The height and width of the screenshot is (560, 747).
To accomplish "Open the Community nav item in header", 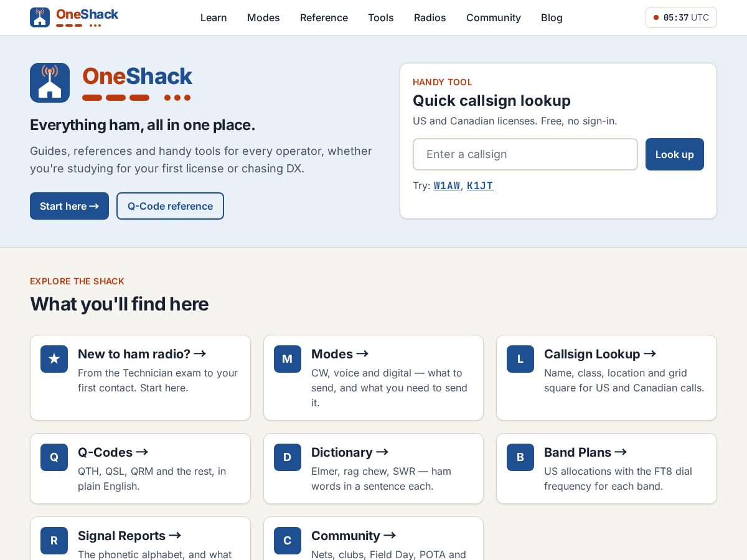I will pyautogui.click(x=494, y=17).
